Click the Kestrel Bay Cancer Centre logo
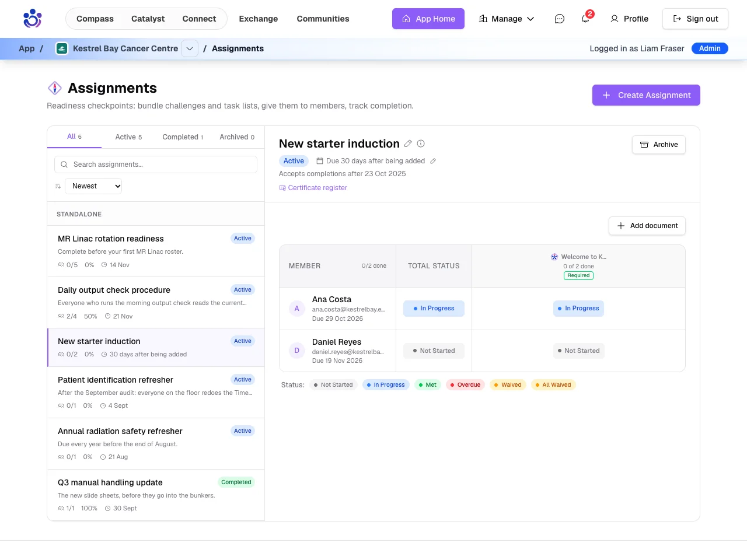This screenshot has width=747, height=560. pyautogui.click(x=62, y=48)
